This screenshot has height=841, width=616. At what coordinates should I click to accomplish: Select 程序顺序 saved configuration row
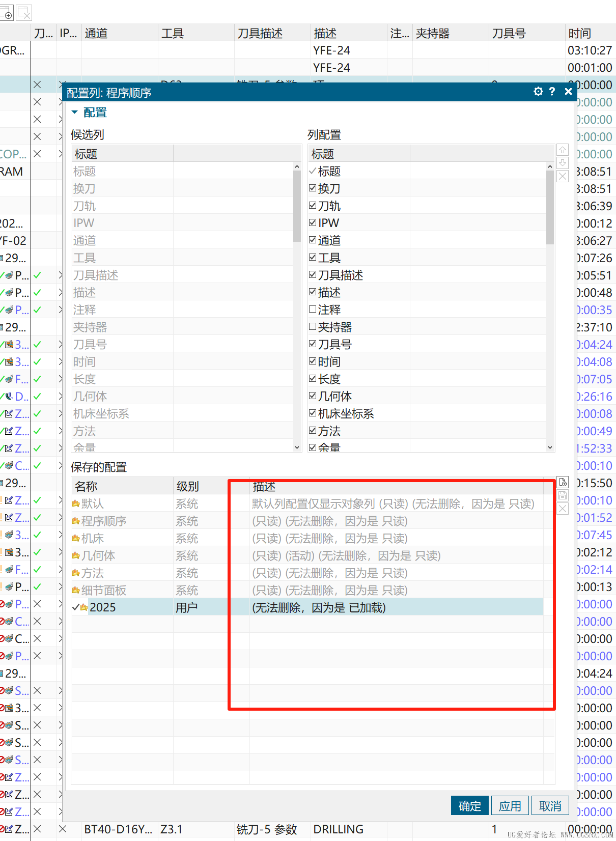point(307,521)
